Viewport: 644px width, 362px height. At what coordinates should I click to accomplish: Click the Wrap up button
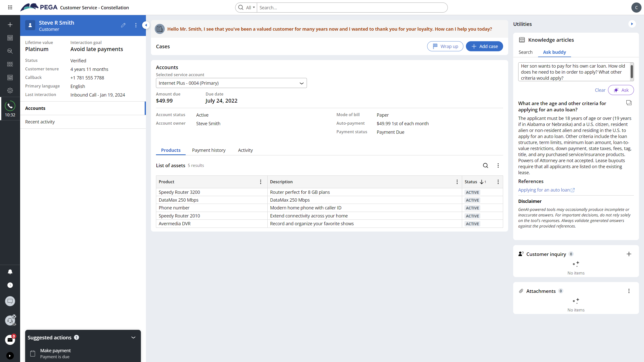point(445,46)
